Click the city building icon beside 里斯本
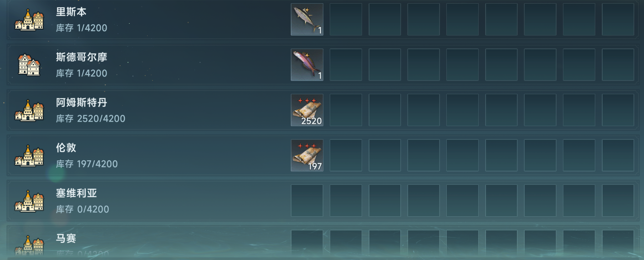Image resolution: width=644 pixels, height=260 pixels. point(29,20)
